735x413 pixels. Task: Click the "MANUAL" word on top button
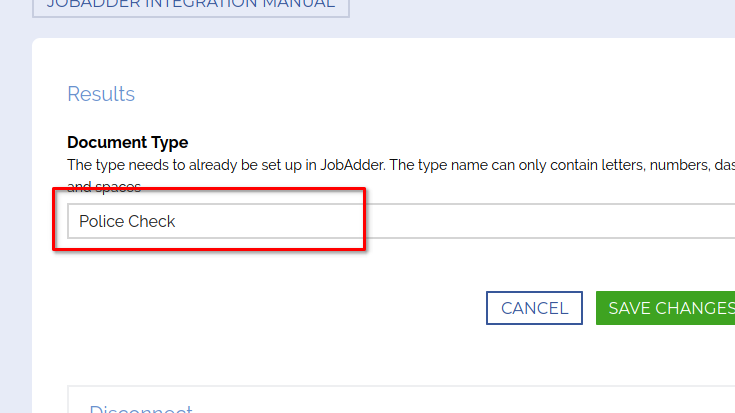[300, 4]
